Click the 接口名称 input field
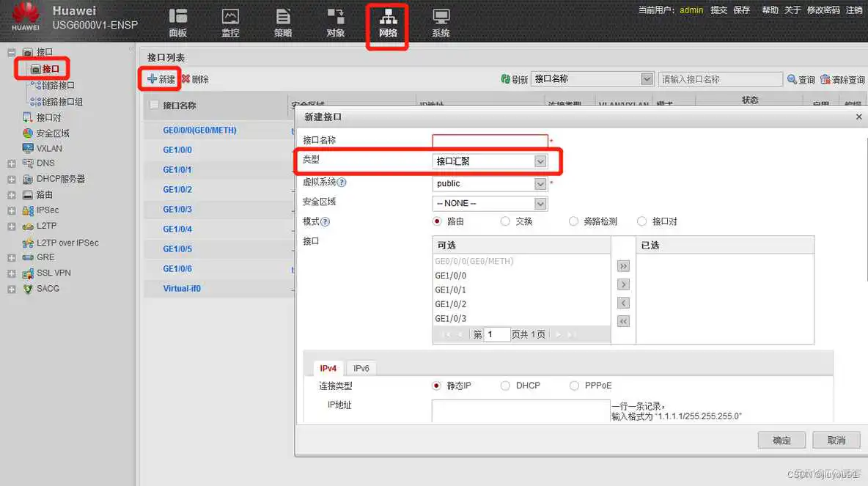 490,140
